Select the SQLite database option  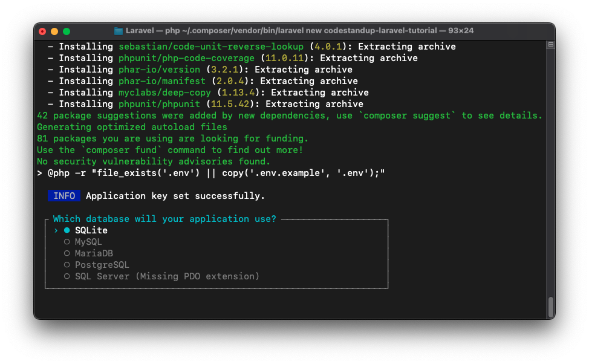tap(91, 230)
